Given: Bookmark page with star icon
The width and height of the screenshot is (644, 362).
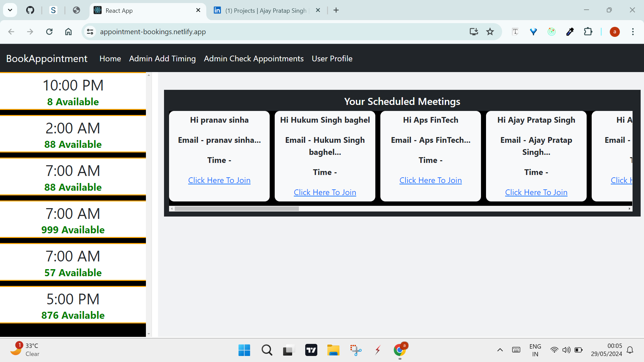Looking at the screenshot, I should [490, 32].
